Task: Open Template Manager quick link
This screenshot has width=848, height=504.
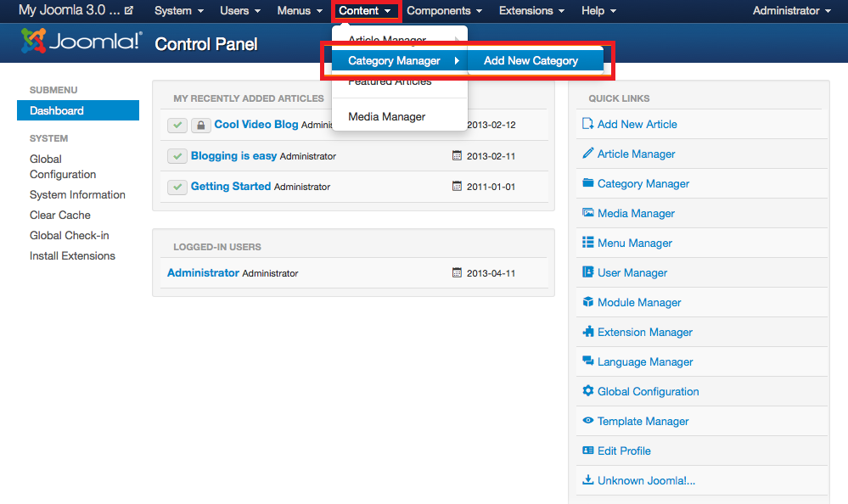Action: [643, 421]
